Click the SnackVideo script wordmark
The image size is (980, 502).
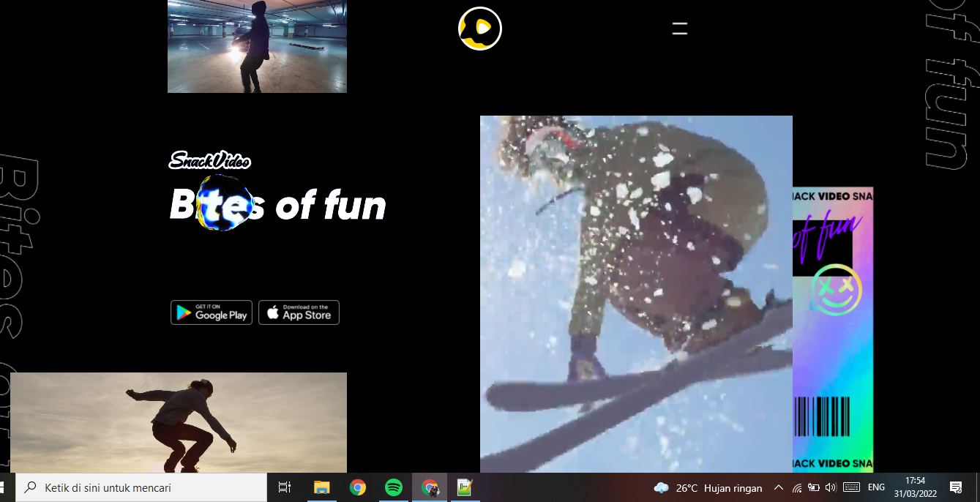click(210, 160)
